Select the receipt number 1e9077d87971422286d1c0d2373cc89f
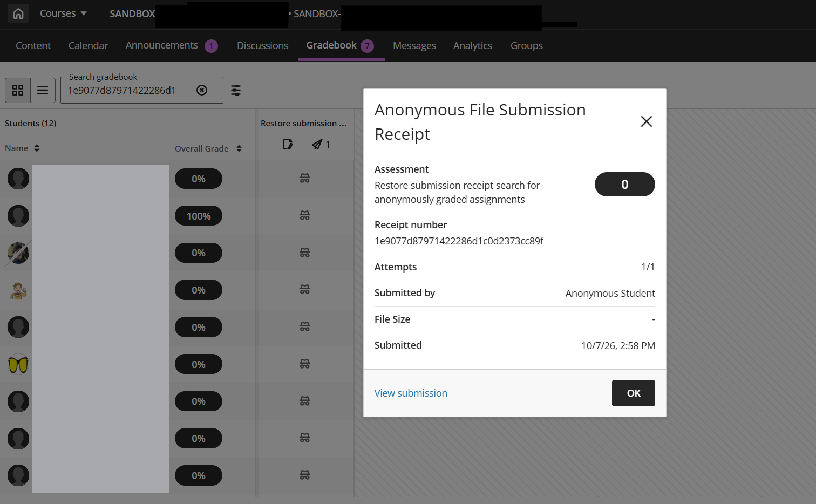This screenshot has height=504, width=816. tap(459, 241)
